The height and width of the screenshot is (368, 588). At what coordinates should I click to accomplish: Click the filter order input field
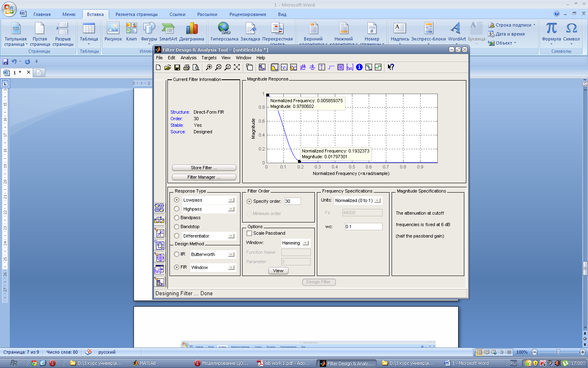(292, 201)
